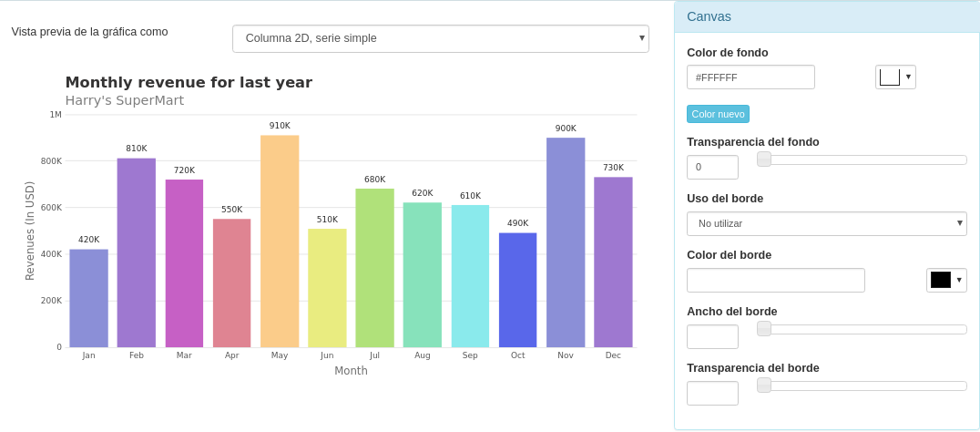Screen dimensions: 980x432
Task: Click the Color del borde text field
Action: pos(775,280)
